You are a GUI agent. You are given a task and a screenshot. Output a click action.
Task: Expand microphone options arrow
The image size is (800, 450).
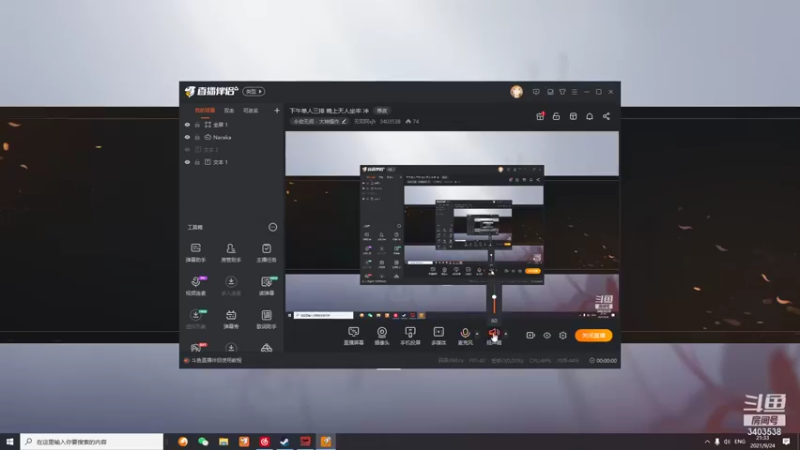477,334
